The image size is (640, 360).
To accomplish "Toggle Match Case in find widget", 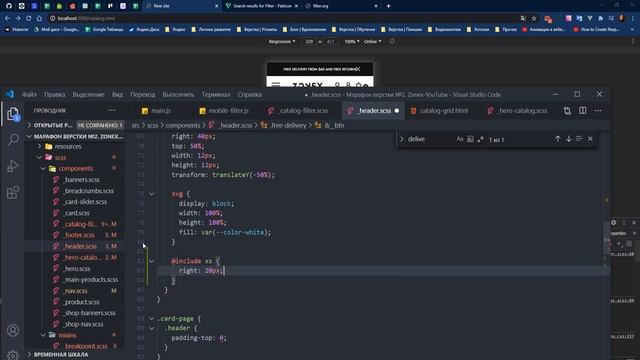I will pos(460,139).
